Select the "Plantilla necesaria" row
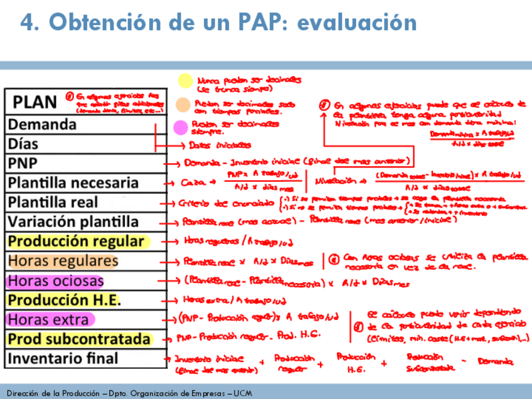The image size is (532, 399). [86, 183]
